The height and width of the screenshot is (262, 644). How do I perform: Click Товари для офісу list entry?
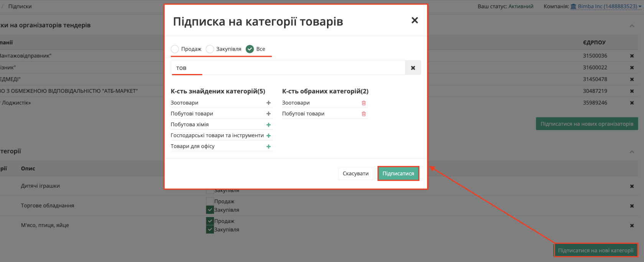click(192, 146)
